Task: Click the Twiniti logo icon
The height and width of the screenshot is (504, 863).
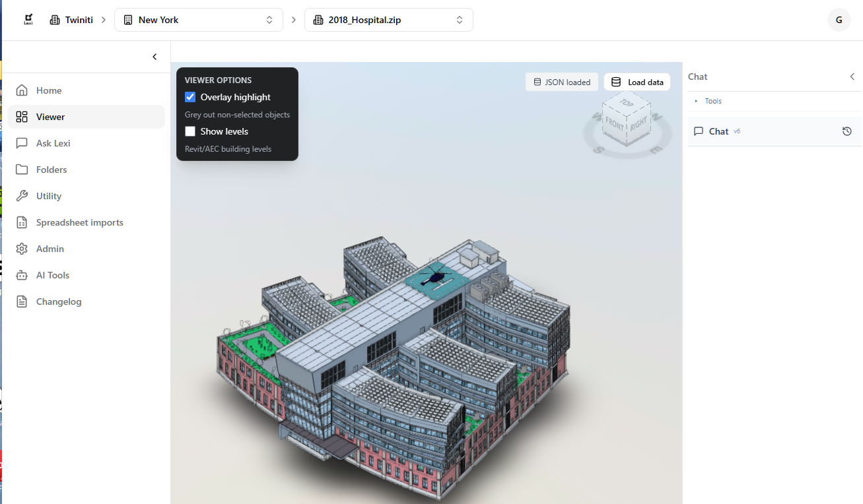Action: tap(28, 20)
